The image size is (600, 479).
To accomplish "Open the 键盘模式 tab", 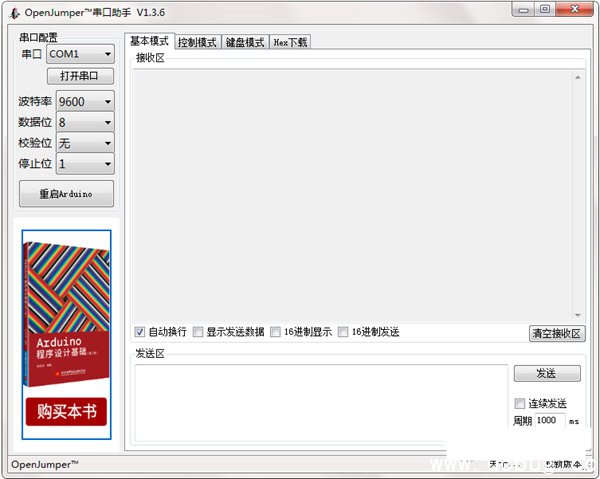I will click(245, 43).
